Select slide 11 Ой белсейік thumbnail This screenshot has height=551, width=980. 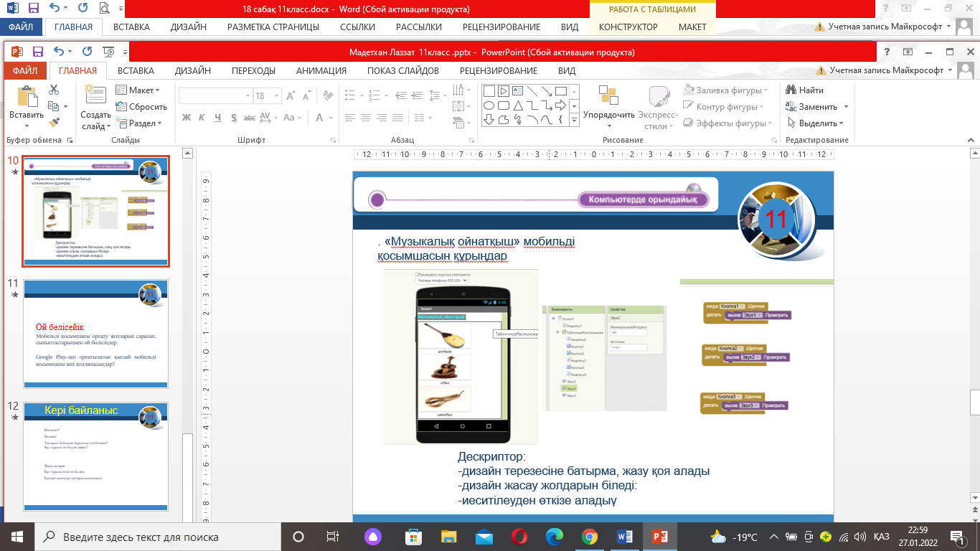click(x=96, y=334)
